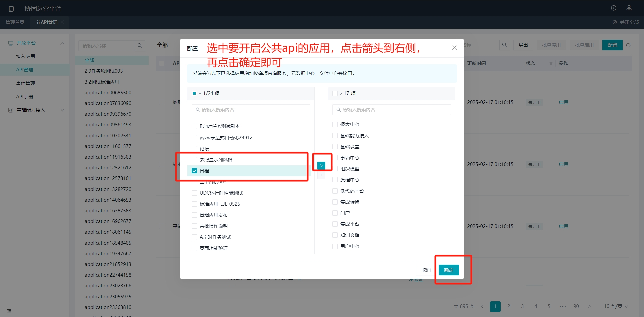Open the 17 项 dropdown chevron in right panel
644x317 pixels.
coord(341,94)
